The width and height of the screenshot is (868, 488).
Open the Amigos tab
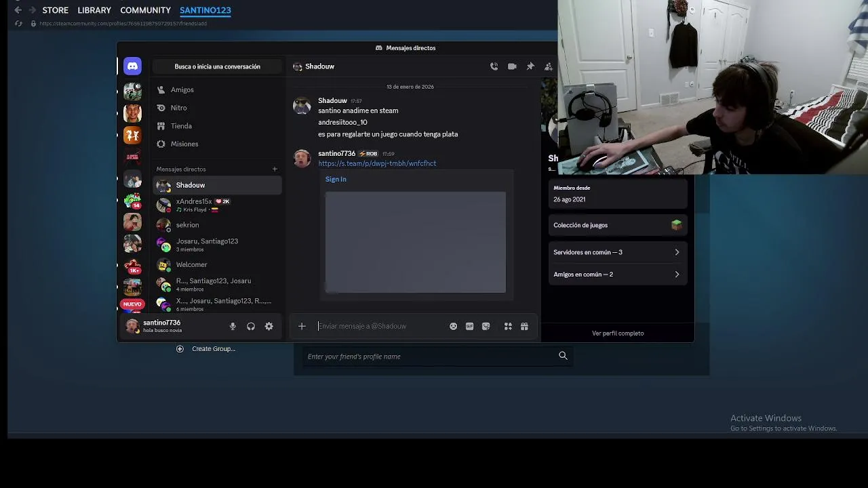(x=217, y=89)
